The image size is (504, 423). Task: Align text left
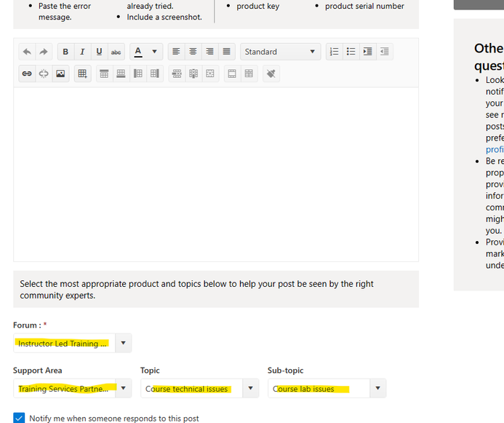tap(176, 52)
